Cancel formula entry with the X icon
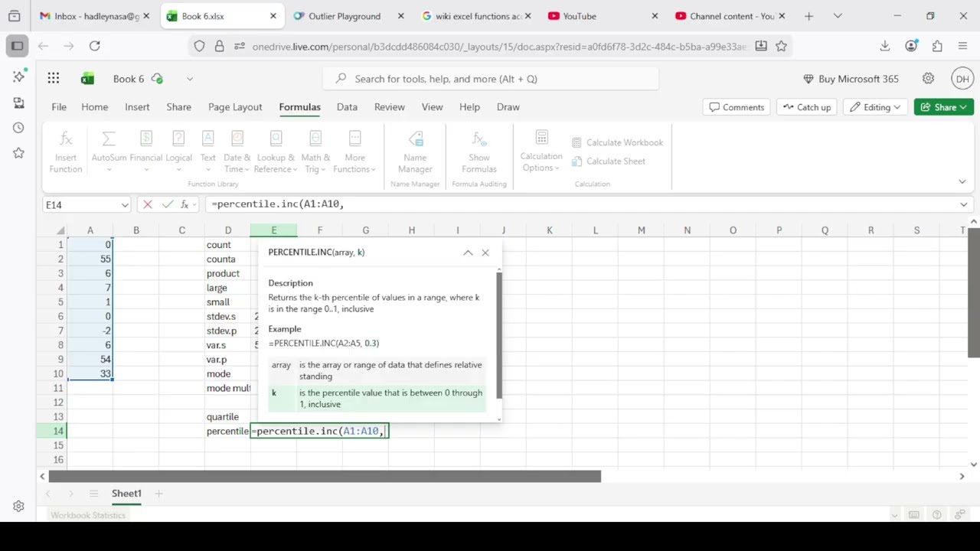 point(147,204)
